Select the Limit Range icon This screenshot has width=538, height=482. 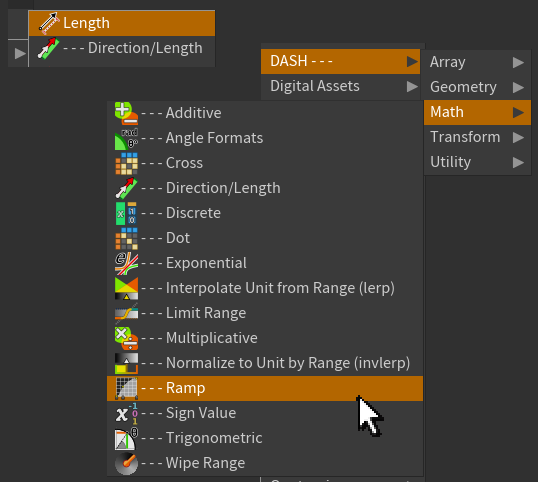pos(126,313)
